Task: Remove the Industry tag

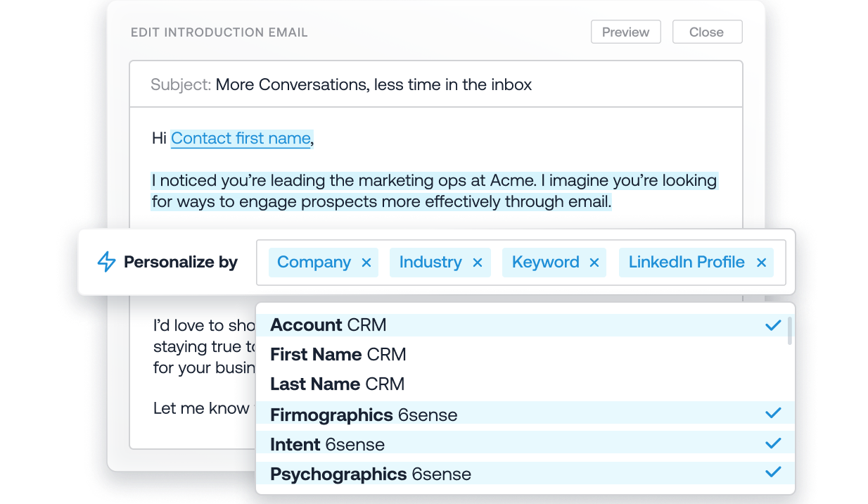Action: [477, 263]
